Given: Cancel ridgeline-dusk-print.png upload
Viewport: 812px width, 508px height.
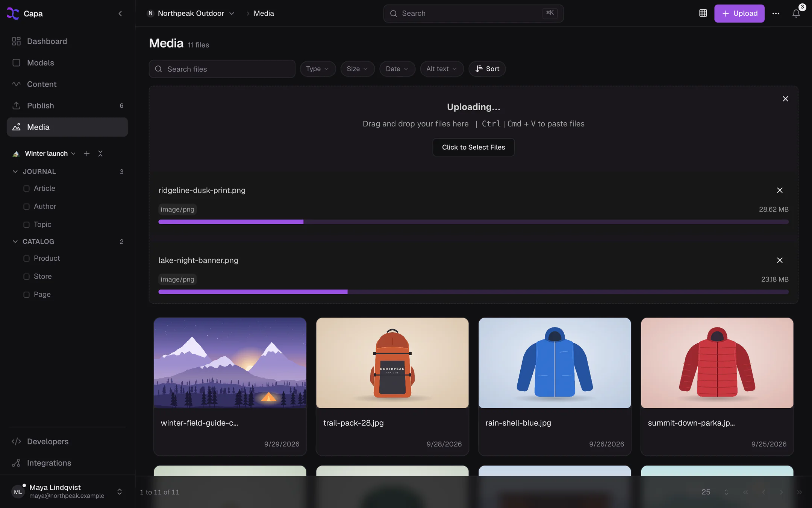Looking at the screenshot, I should (780, 190).
